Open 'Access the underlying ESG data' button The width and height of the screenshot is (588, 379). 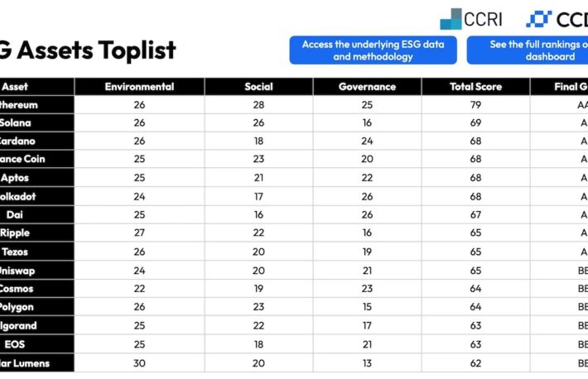[374, 50]
